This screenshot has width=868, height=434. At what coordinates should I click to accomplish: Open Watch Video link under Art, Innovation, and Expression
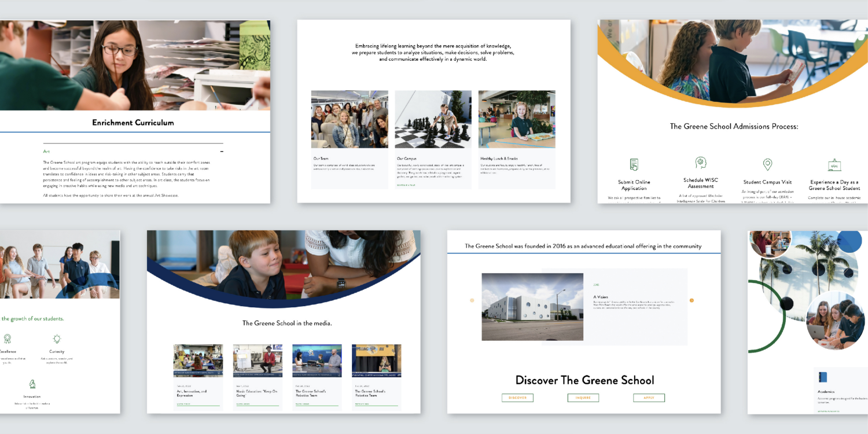coord(183,404)
